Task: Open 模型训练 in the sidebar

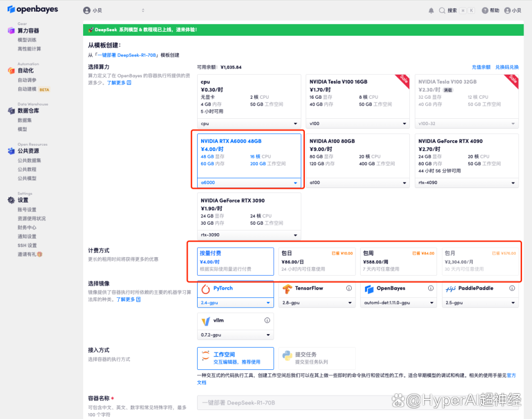Action: [x=27, y=40]
